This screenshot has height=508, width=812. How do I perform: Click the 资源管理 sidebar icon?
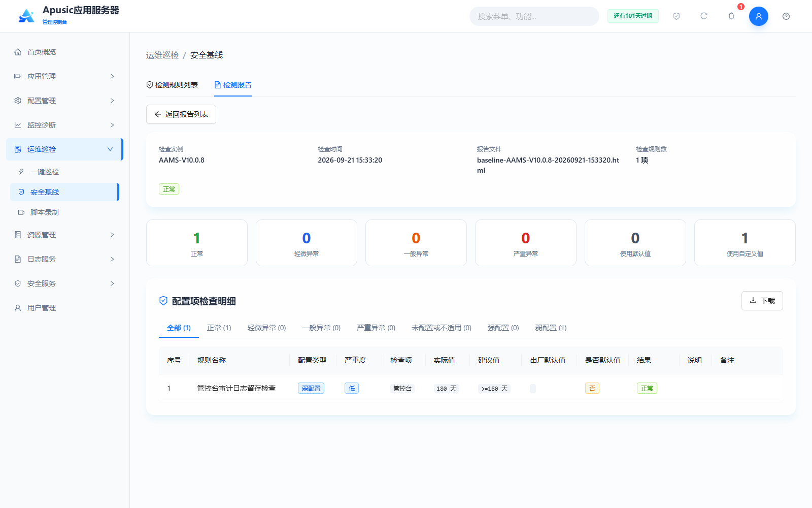[18, 235]
